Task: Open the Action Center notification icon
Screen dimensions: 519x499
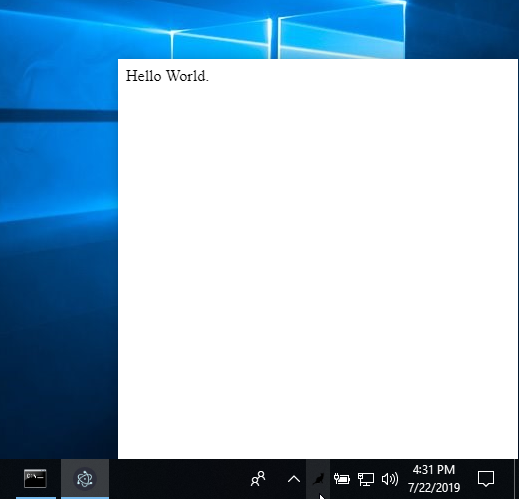Action: pos(486,479)
